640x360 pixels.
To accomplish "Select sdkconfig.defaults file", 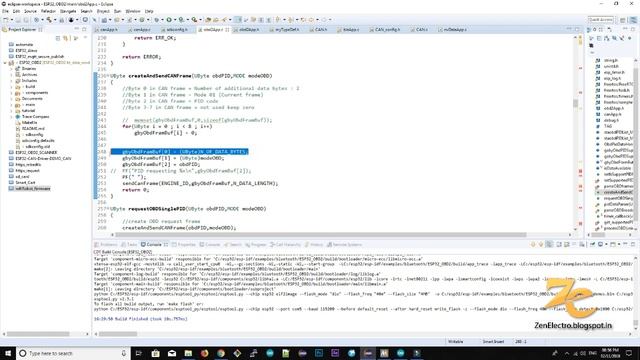I will point(37,140).
